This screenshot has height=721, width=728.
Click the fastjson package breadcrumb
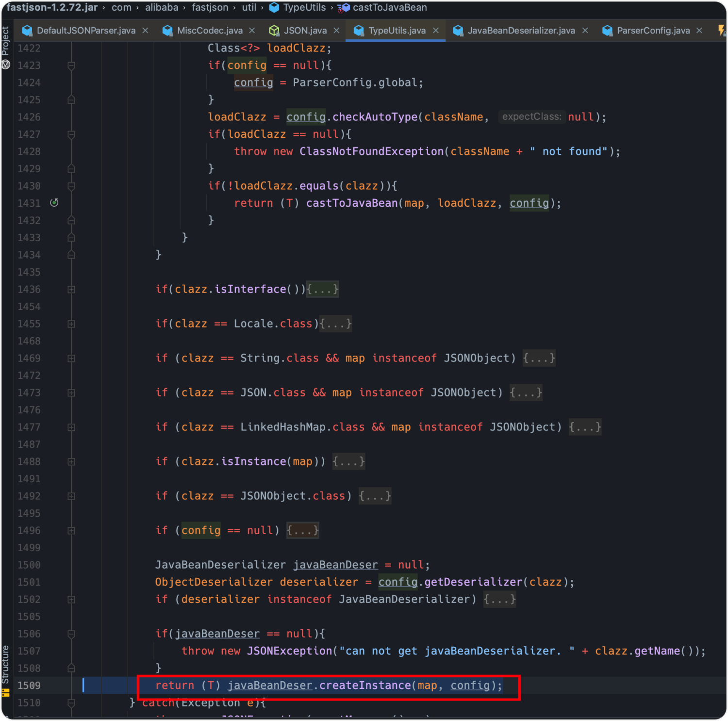click(x=210, y=7)
